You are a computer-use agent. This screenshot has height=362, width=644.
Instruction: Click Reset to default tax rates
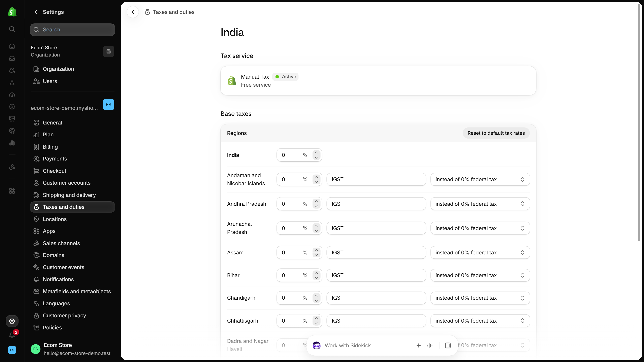coord(496,133)
